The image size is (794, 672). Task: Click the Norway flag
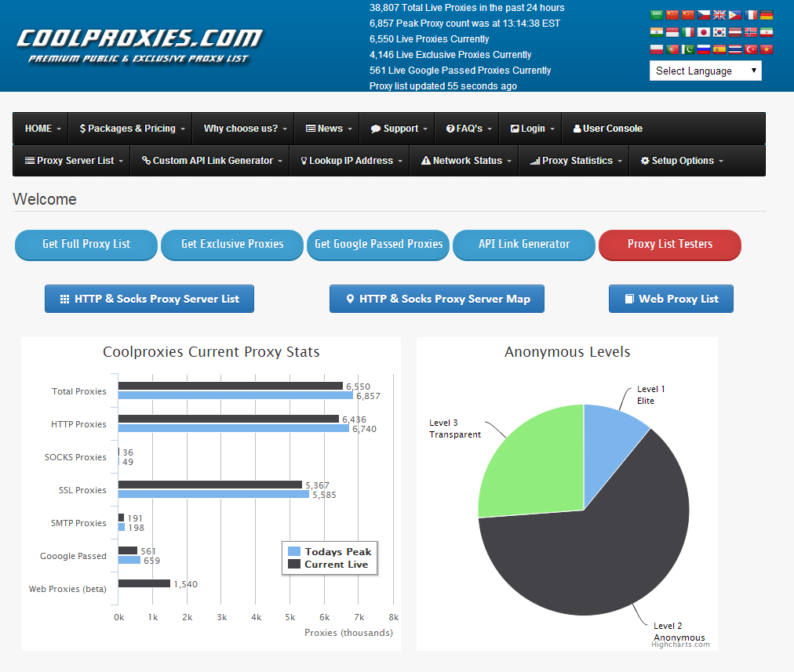(x=751, y=32)
